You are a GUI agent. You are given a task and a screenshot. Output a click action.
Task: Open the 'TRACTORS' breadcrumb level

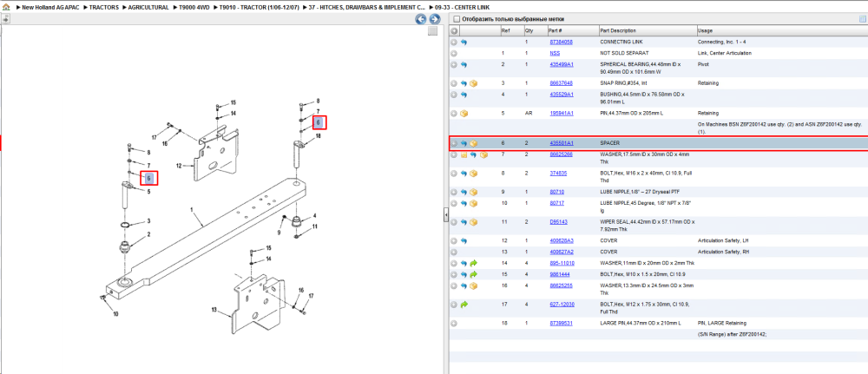[x=103, y=9]
